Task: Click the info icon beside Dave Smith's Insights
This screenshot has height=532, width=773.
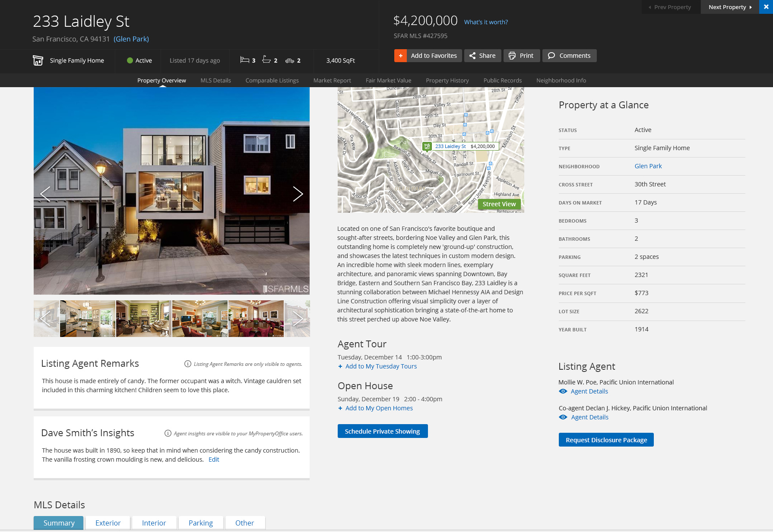Action: coord(168,433)
